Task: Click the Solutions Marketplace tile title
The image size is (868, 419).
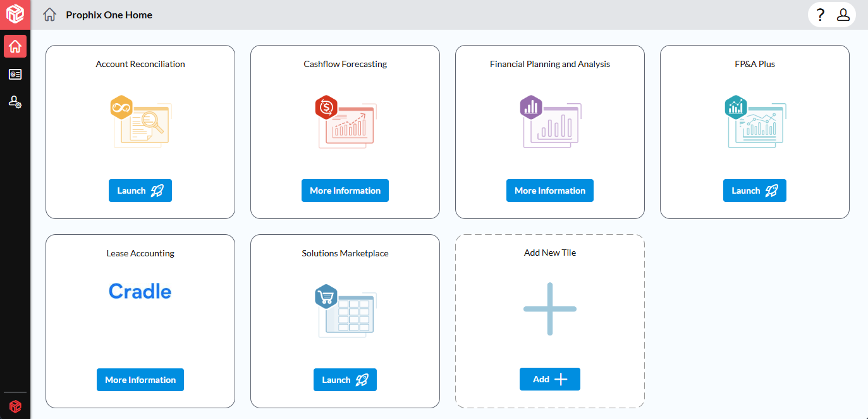Action: [x=345, y=253]
